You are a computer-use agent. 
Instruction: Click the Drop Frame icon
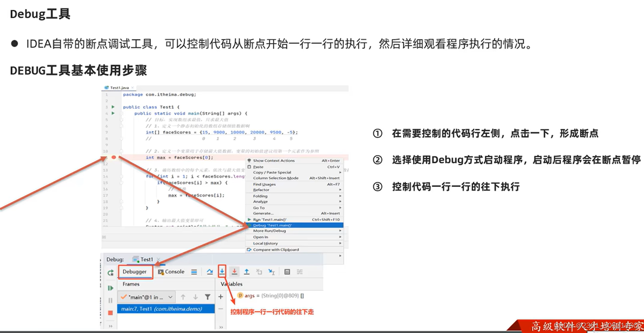click(259, 272)
